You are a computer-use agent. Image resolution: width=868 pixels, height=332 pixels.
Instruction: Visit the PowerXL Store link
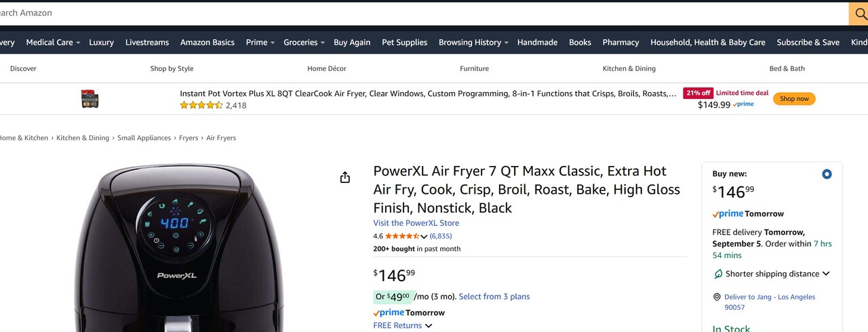pyautogui.click(x=416, y=223)
